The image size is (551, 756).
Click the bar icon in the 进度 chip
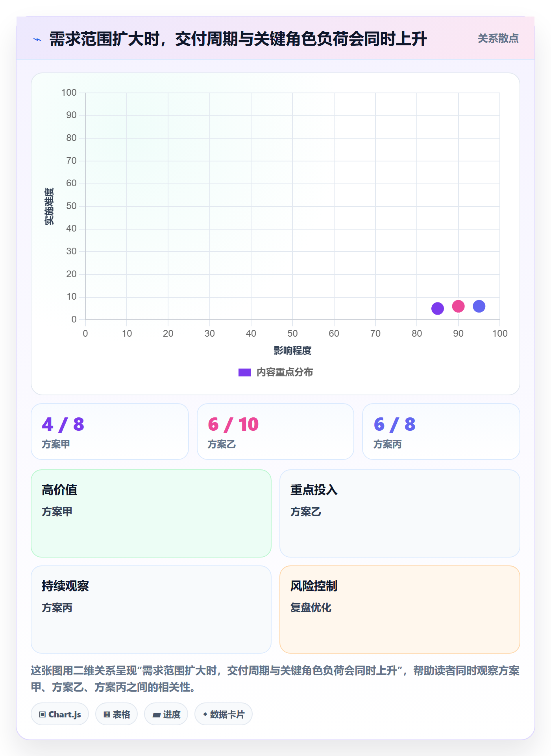pos(157,715)
